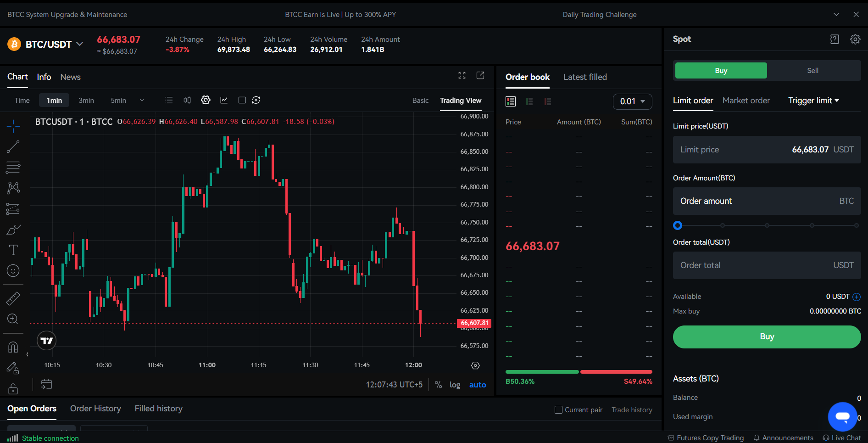
Task: Toggle magnet mode for drawings
Action: click(x=13, y=347)
